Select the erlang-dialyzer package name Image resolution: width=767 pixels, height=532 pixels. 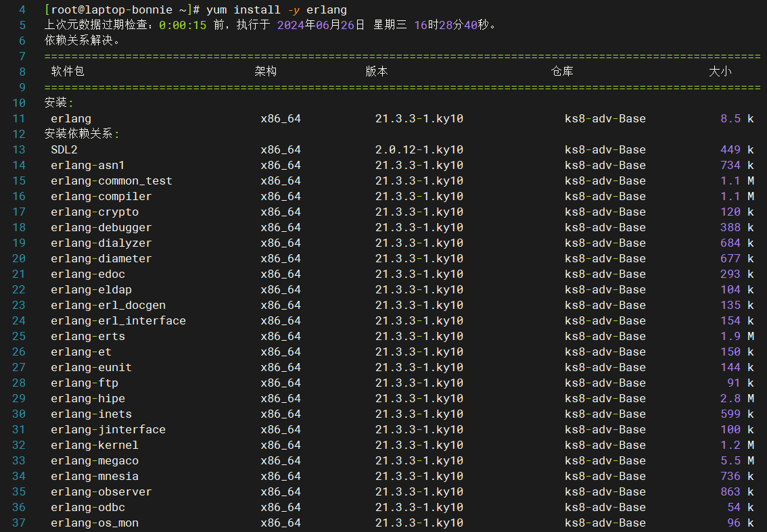tap(101, 243)
